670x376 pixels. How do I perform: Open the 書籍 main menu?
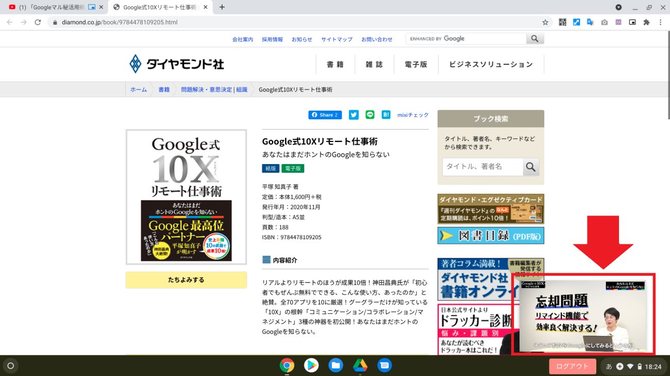pos(335,65)
